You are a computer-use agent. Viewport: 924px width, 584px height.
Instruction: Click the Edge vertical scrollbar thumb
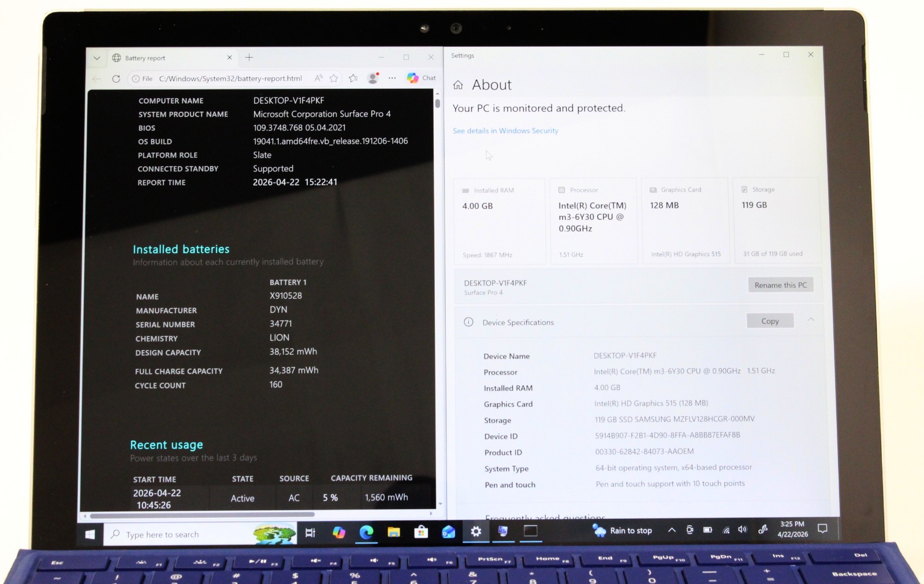[438, 104]
